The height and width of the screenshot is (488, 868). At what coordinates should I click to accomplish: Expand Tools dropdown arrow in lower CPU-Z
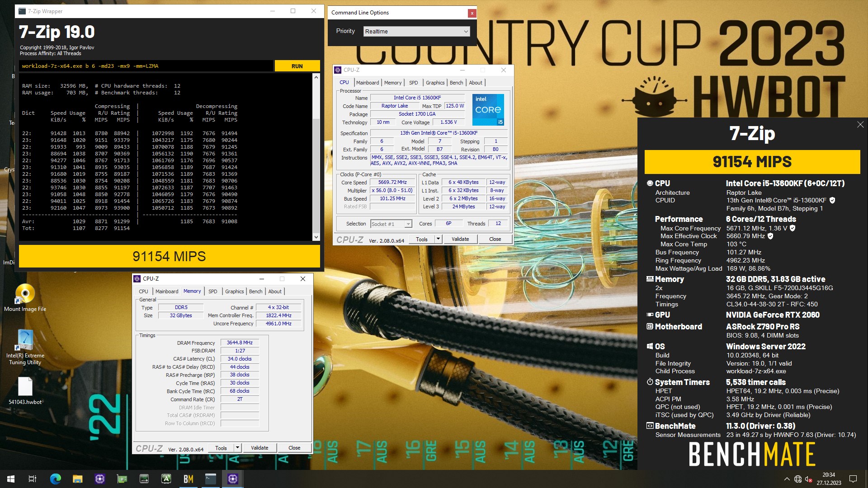[x=237, y=448]
